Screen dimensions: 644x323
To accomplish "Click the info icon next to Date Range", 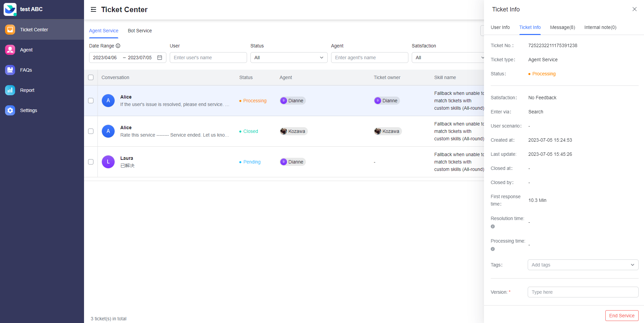I will (118, 46).
